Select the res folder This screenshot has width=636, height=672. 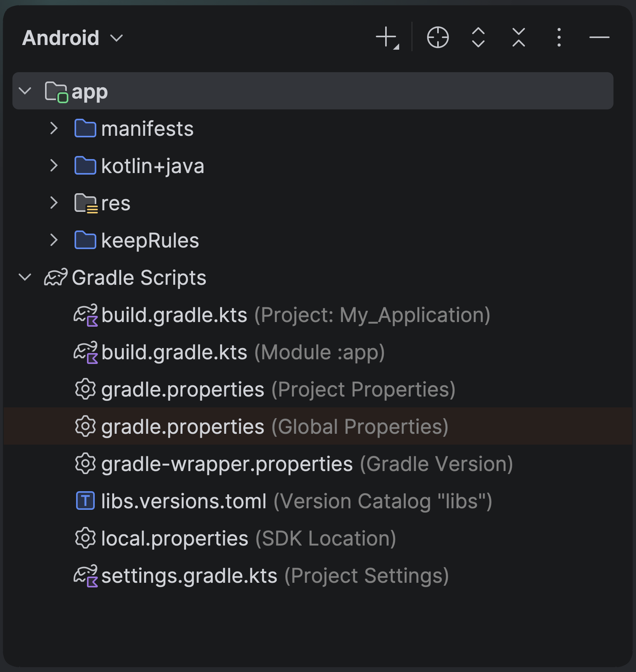point(116,203)
